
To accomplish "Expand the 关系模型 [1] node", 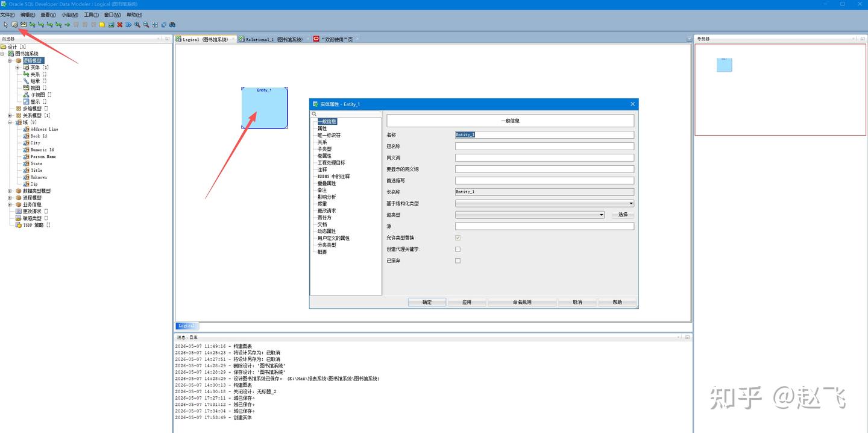I will point(10,115).
